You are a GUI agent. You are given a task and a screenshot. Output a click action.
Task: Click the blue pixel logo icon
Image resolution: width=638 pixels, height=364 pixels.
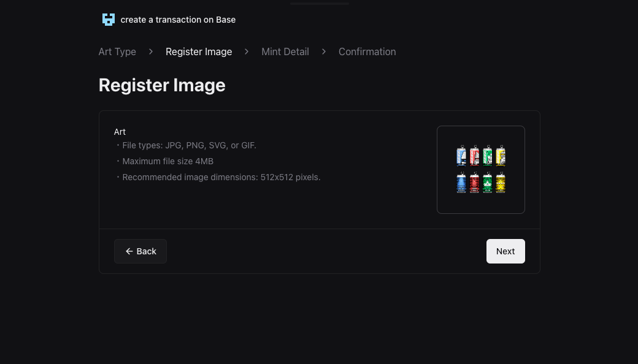[109, 20]
